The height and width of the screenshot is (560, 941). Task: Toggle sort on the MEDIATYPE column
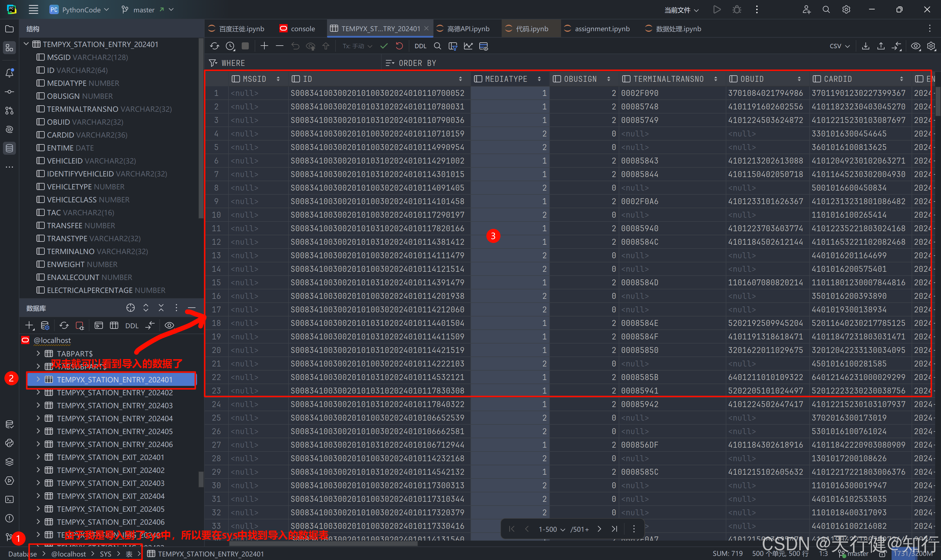click(x=539, y=79)
